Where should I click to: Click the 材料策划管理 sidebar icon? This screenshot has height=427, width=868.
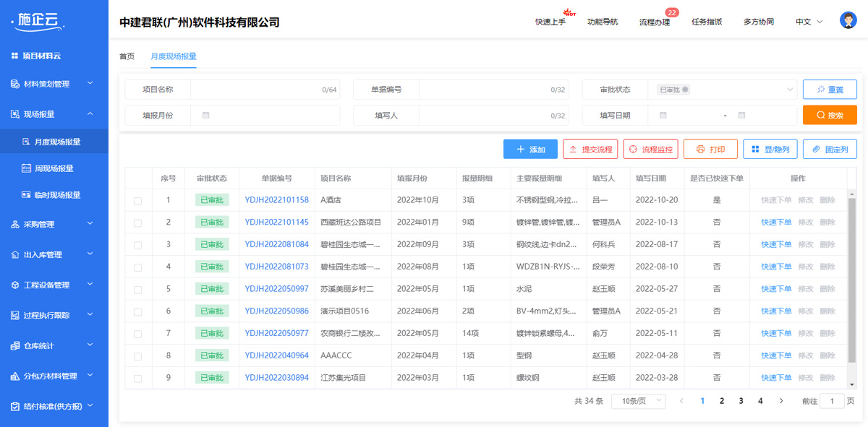point(15,84)
